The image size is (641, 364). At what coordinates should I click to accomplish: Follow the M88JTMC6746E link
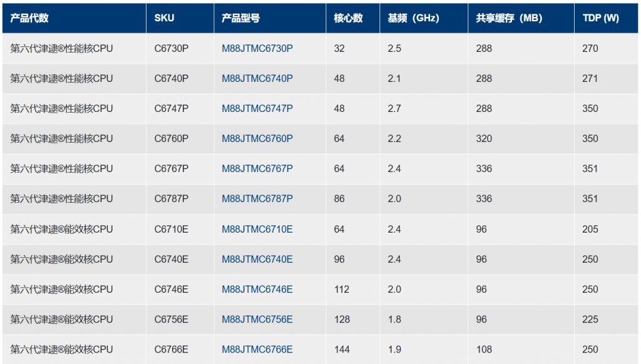(x=257, y=289)
